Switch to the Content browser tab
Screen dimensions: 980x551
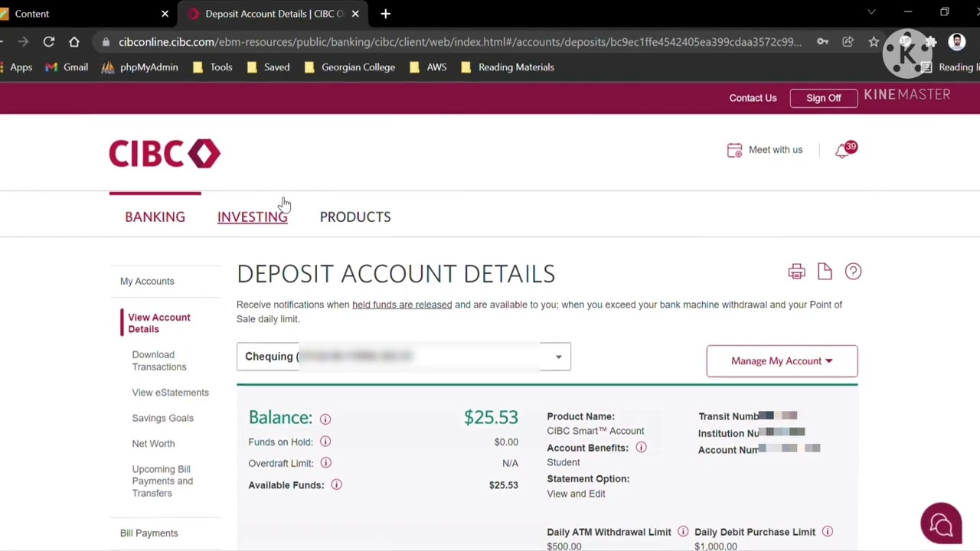[x=84, y=14]
